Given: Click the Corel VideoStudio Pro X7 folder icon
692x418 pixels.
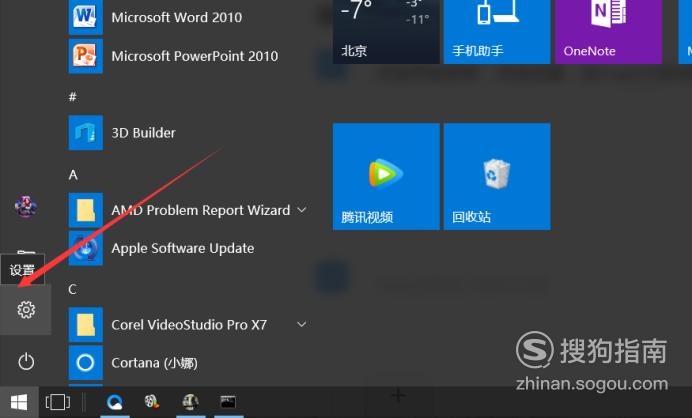Looking at the screenshot, I should (86, 325).
